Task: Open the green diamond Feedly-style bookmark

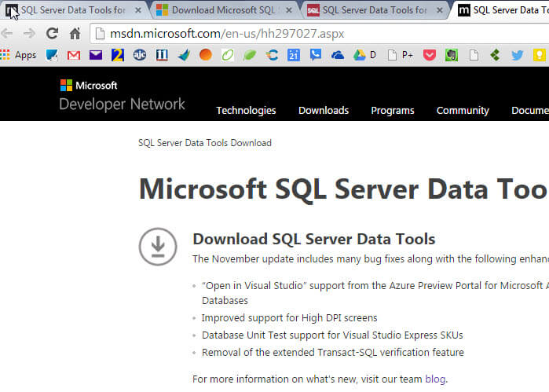Action: pyautogui.click(x=495, y=55)
